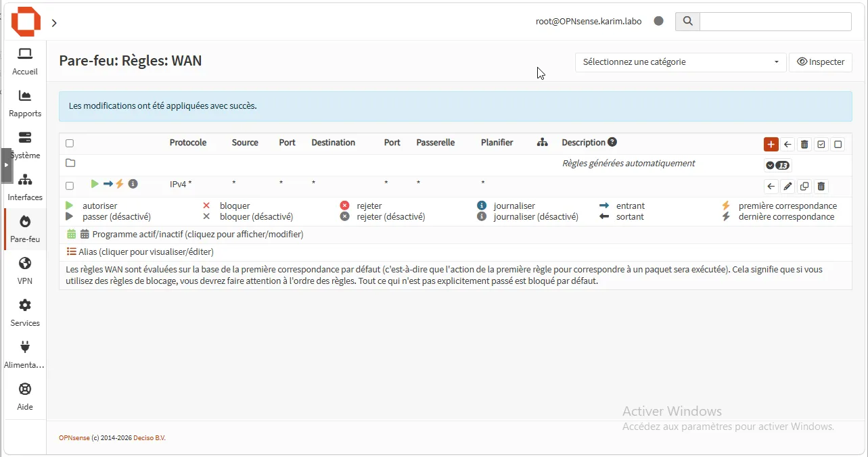Disable selected rules with empty-box button
This screenshot has width=868, height=457.
tap(838, 144)
